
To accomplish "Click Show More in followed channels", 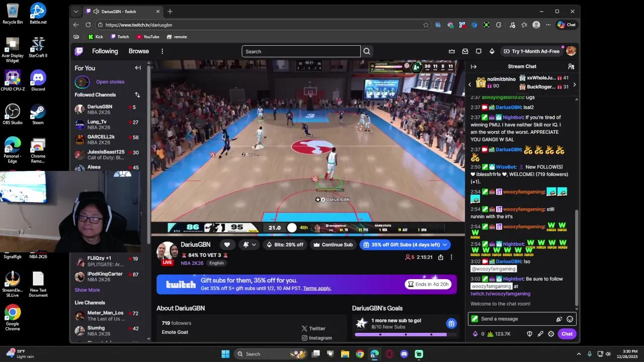I will [x=87, y=290].
